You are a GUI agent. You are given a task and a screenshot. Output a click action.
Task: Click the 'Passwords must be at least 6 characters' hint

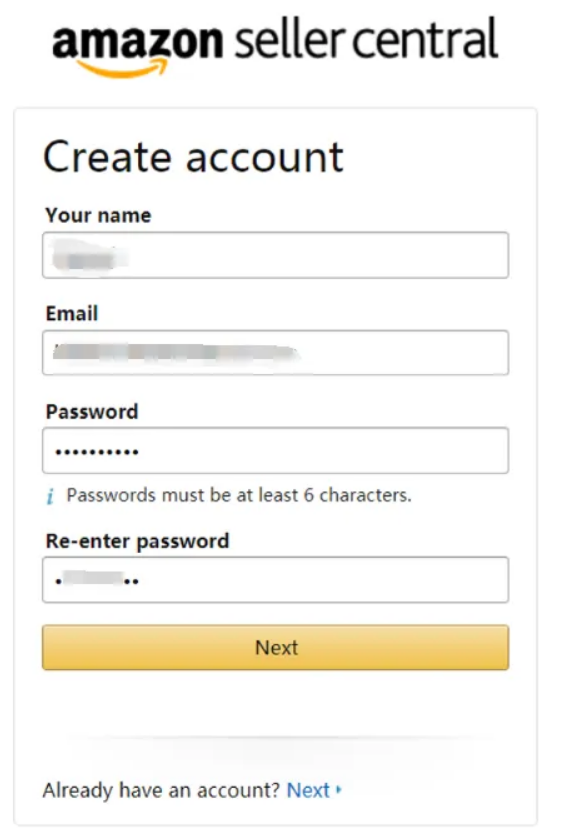point(239,495)
